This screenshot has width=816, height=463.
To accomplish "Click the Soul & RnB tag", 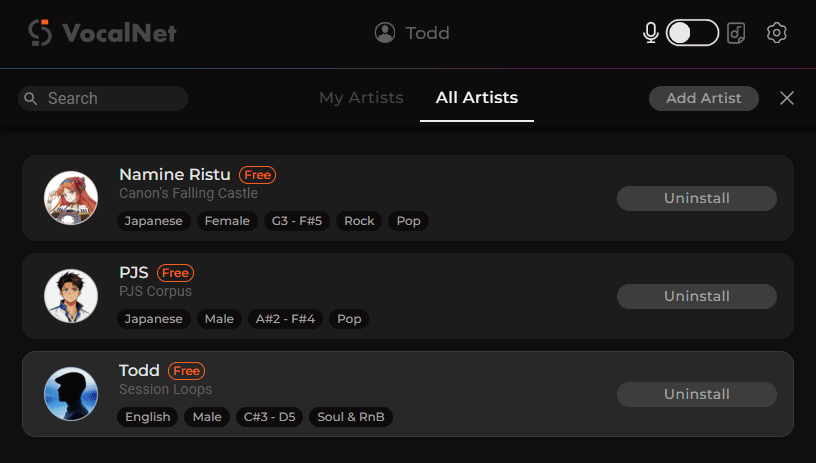I will [x=350, y=417].
